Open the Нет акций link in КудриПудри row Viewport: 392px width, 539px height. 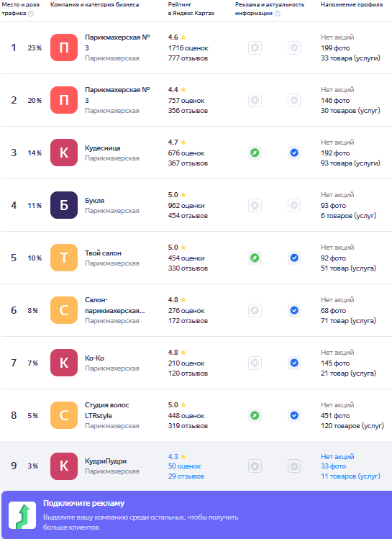pos(337,456)
